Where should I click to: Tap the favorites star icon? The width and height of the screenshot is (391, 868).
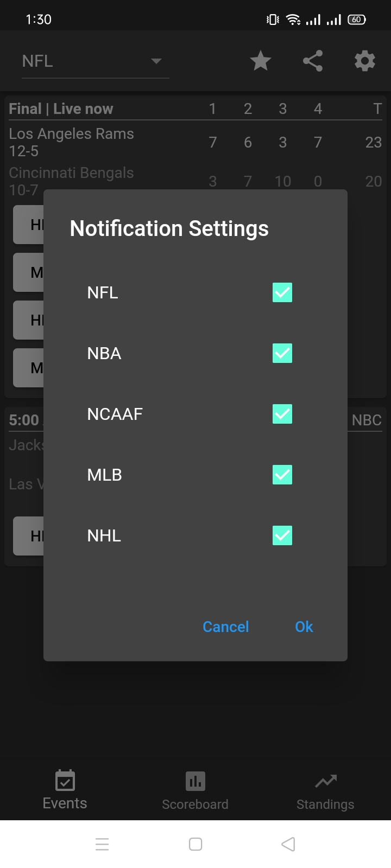(x=261, y=61)
